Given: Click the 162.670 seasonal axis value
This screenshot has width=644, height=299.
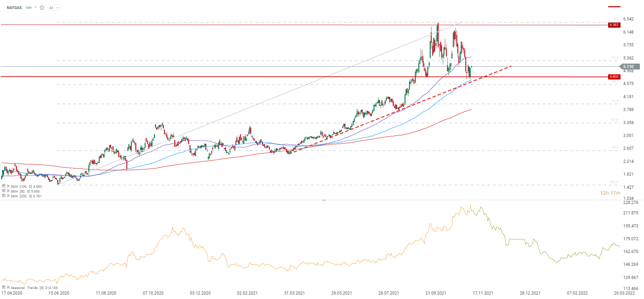Looking at the screenshot, I should [x=631, y=252].
